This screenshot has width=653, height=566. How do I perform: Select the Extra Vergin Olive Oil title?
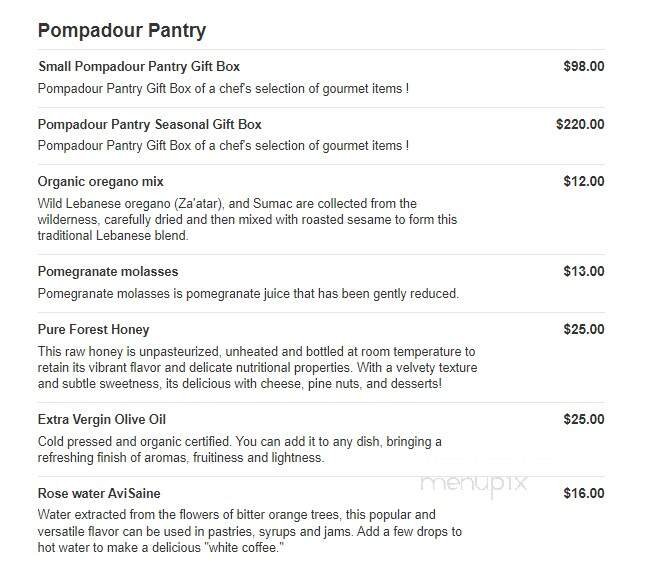pos(101,420)
